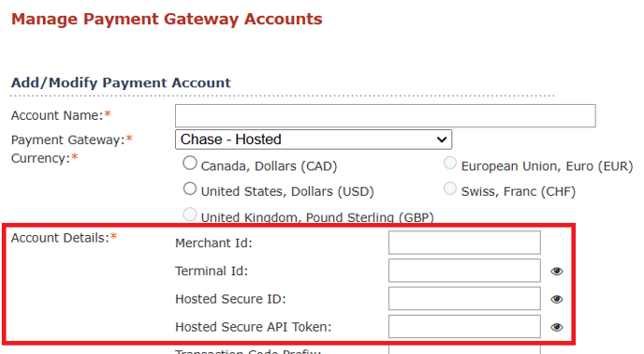Select the Canada, Dollars (CAD) radio button
644x354 pixels.
(x=190, y=163)
